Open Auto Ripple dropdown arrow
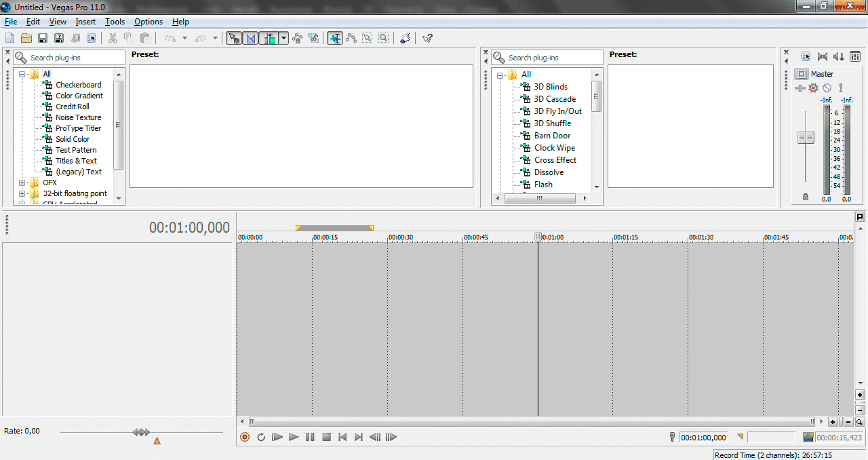Image resolution: width=868 pixels, height=460 pixels. pyautogui.click(x=283, y=39)
